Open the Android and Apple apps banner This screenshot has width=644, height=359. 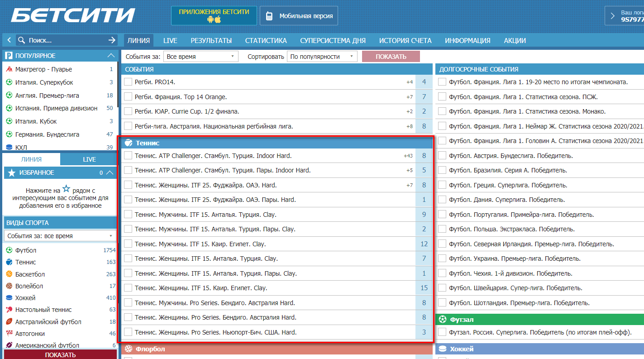coord(214,15)
